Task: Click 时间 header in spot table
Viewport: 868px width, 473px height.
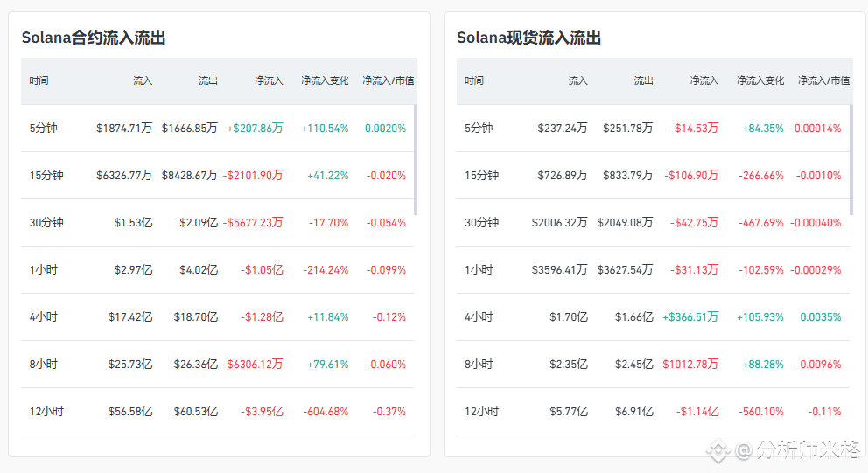Action: (x=474, y=80)
